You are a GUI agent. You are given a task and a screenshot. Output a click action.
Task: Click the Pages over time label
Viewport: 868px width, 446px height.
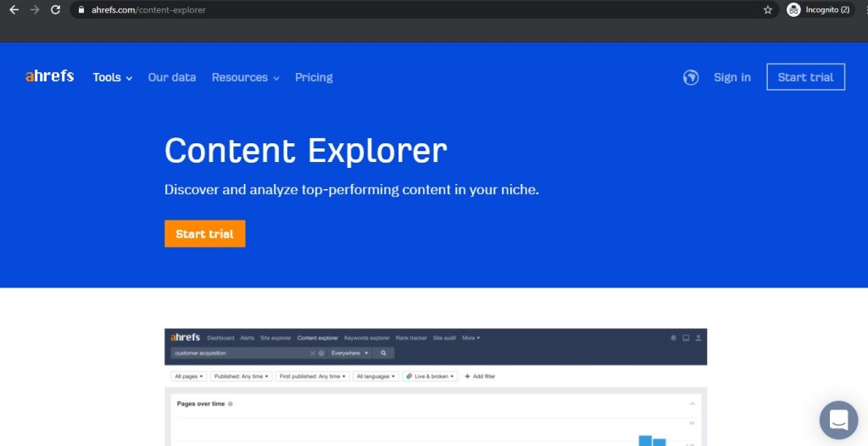coord(201,404)
